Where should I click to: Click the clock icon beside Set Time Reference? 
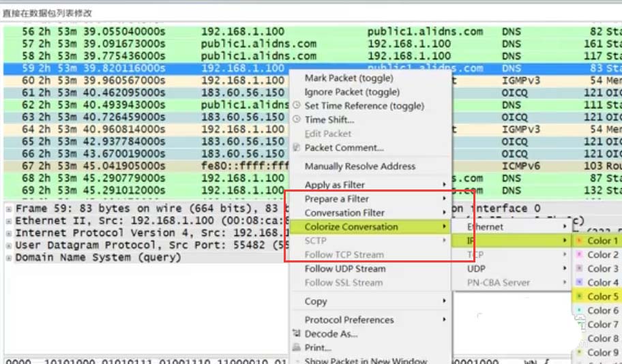coord(297,106)
